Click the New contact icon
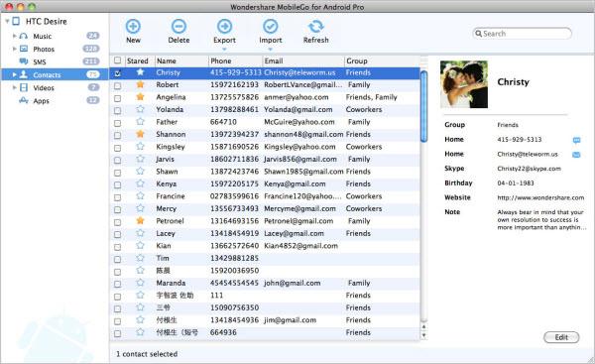 [133, 26]
